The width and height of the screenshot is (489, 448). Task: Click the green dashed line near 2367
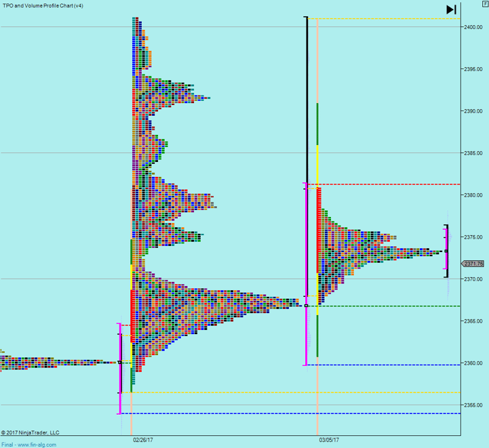tap(393, 306)
